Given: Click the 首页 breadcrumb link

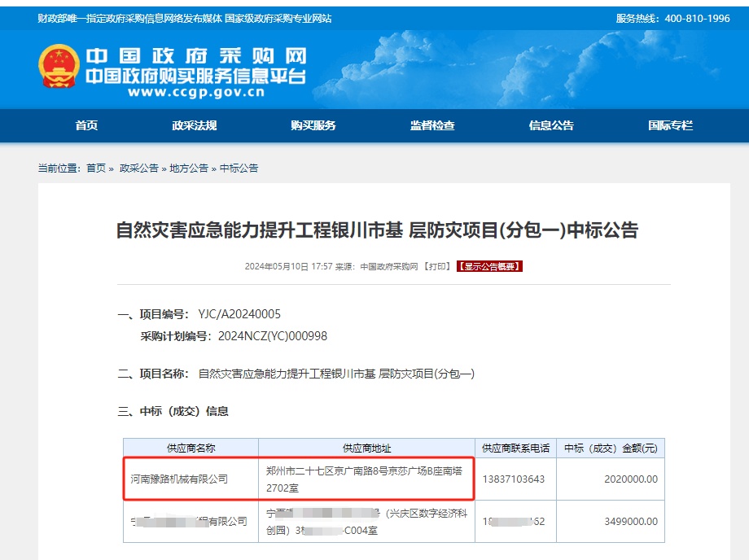Looking at the screenshot, I should (96, 168).
